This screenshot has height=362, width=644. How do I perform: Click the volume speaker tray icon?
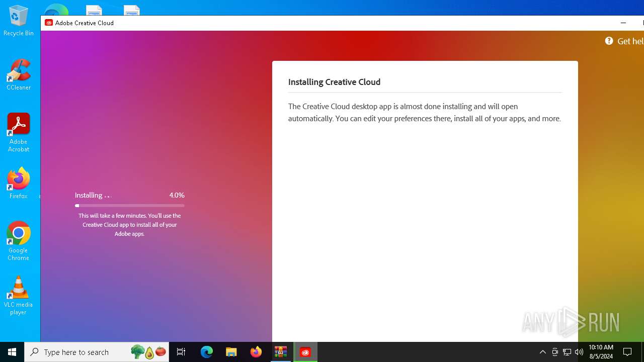point(579,352)
